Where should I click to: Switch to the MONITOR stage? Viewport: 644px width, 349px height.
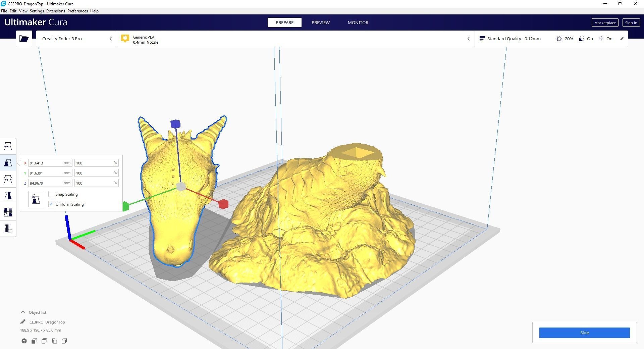point(358,22)
